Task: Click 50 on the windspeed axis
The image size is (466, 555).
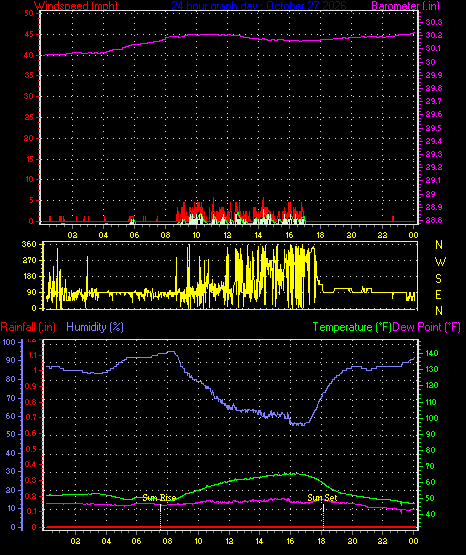Action: (29, 13)
